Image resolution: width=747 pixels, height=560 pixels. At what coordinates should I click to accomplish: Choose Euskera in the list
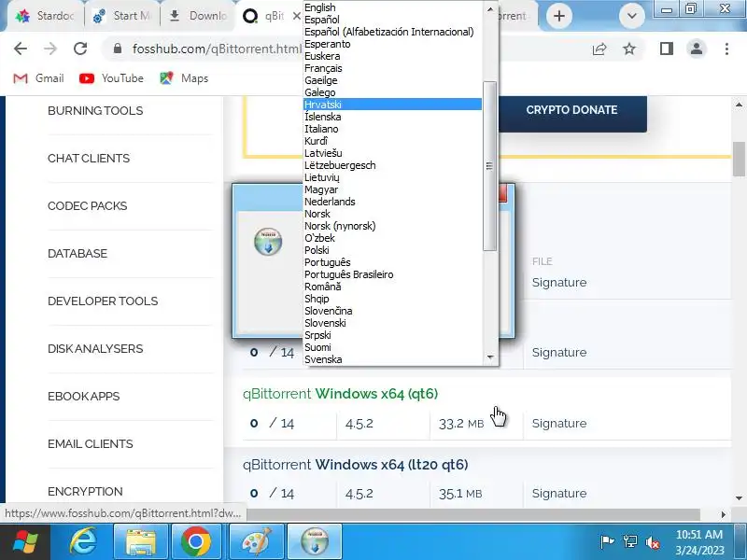tap(392, 56)
